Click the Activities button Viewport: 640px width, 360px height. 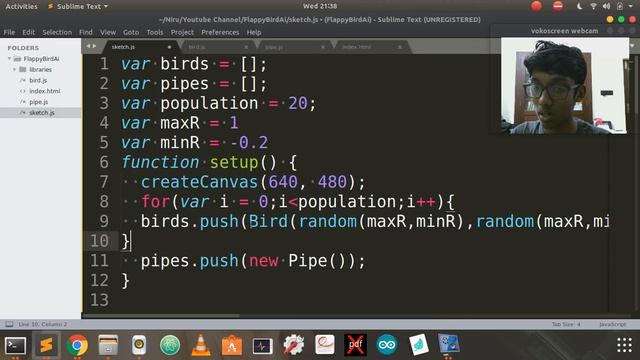tap(21, 6)
